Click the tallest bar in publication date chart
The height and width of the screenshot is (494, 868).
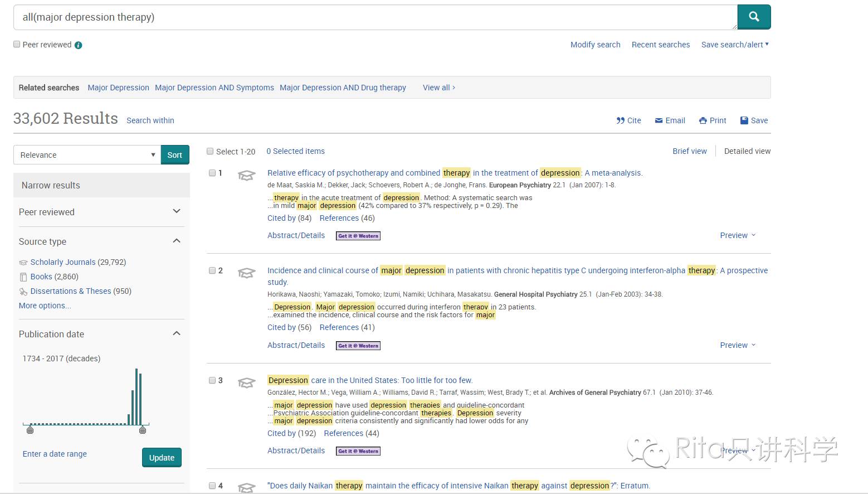136,397
